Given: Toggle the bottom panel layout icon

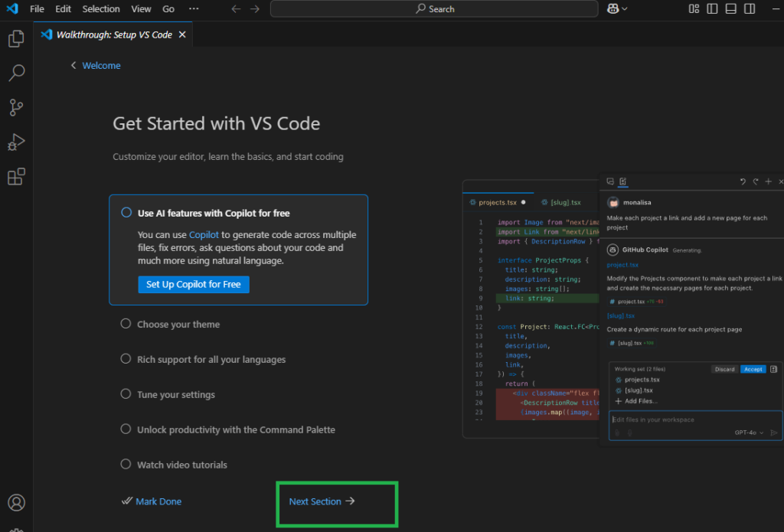Looking at the screenshot, I should [730, 9].
